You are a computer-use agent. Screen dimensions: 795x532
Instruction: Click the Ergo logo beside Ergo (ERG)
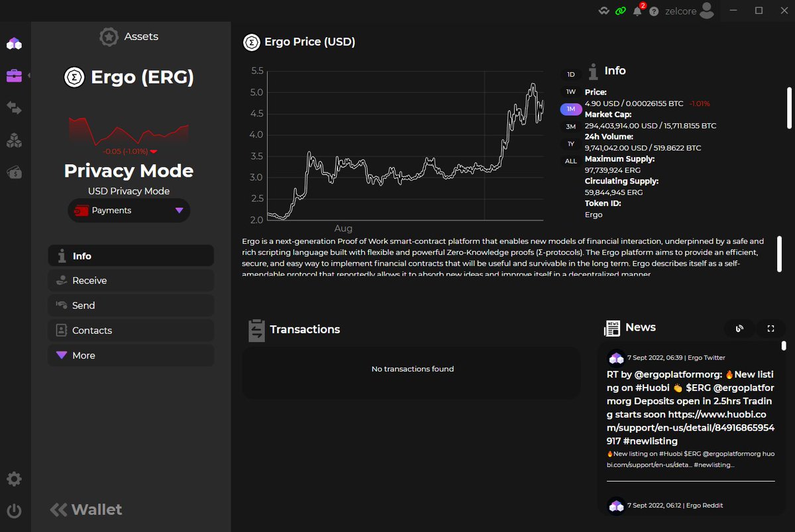[74, 78]
